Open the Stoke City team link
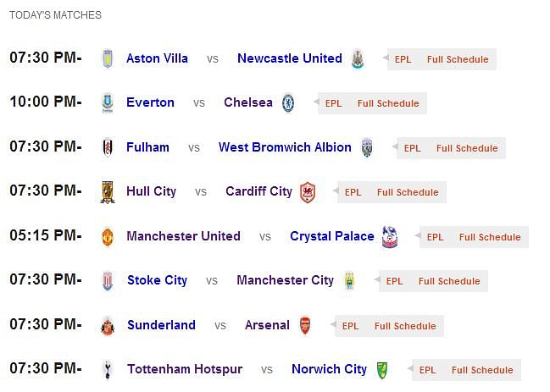The height and width of the screenshot is (392, 550). click(x=157, y=280)
